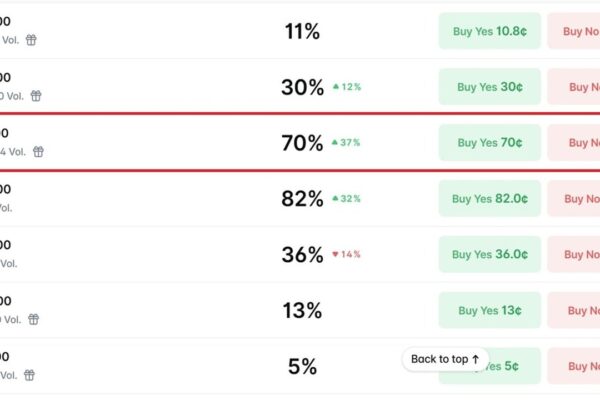Click the gift icon in the 5% row
Viewport: 600px width, 400px height.
click(29, 375)
